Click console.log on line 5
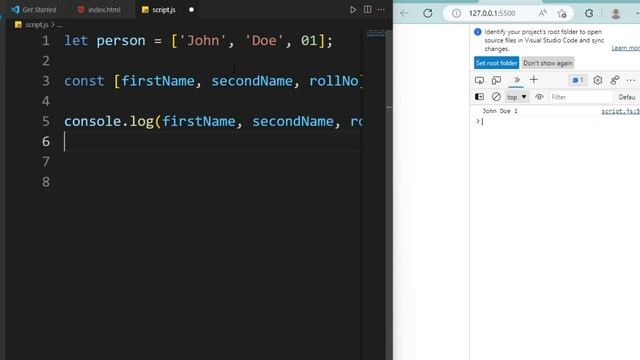The height and width of the screenshot is (360, 640). 109,121
